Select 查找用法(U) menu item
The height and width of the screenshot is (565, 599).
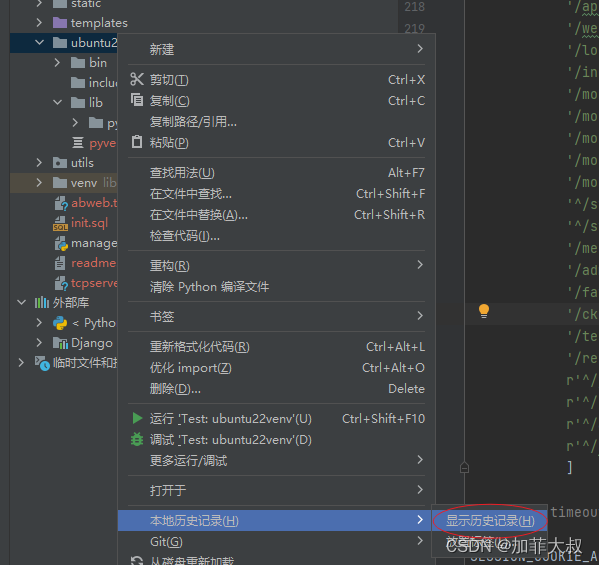[277, 173]
